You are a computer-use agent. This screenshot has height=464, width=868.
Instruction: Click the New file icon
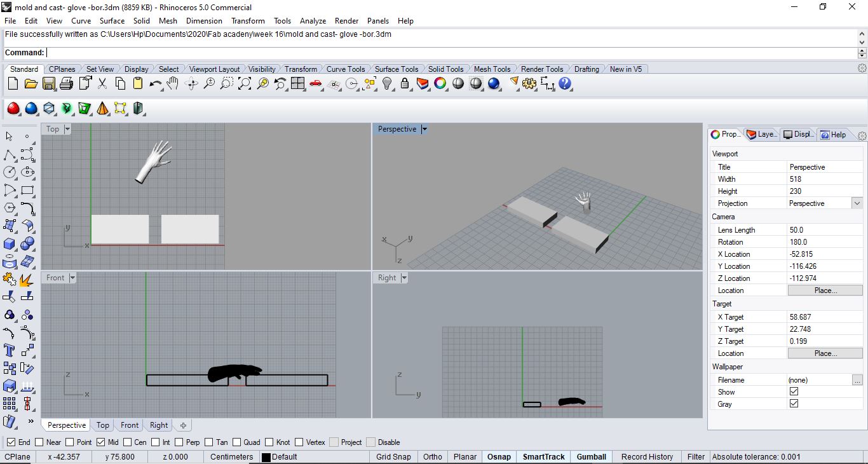pyautogui.click(x=13, y=83)
